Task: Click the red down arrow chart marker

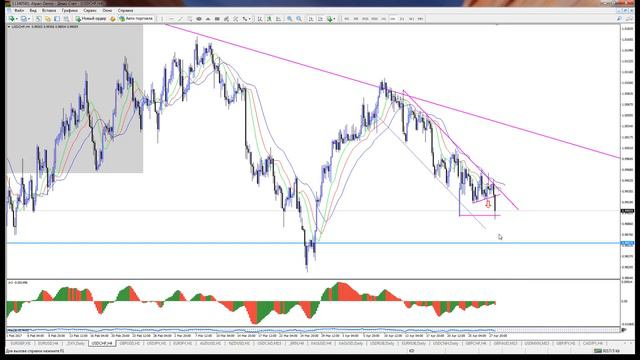Action: [488, 204]
